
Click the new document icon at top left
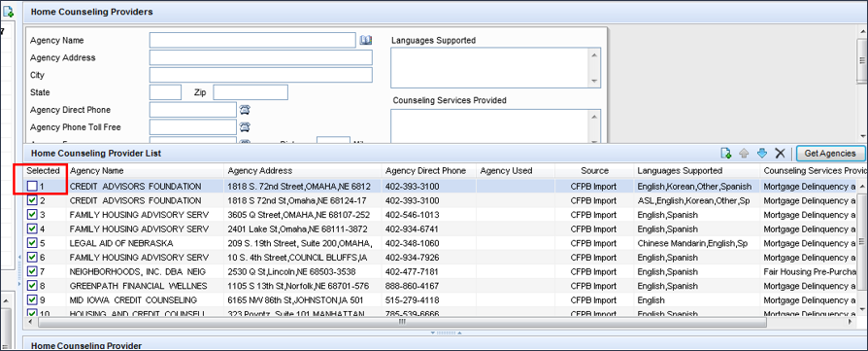point(9,11)
